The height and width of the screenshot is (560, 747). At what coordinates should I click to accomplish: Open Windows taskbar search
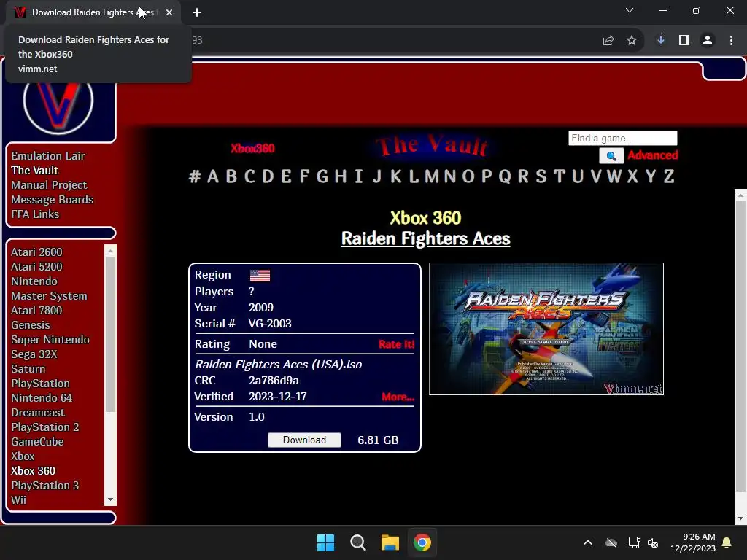coord(357,542)
